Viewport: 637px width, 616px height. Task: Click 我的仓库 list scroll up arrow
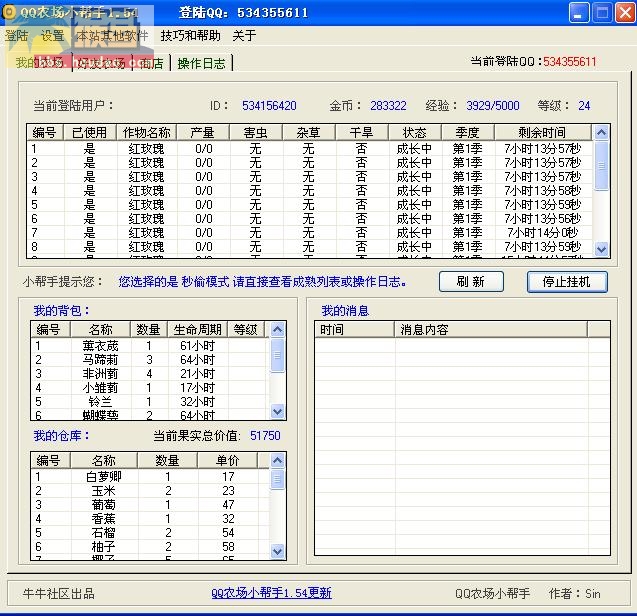coord(277,460)
